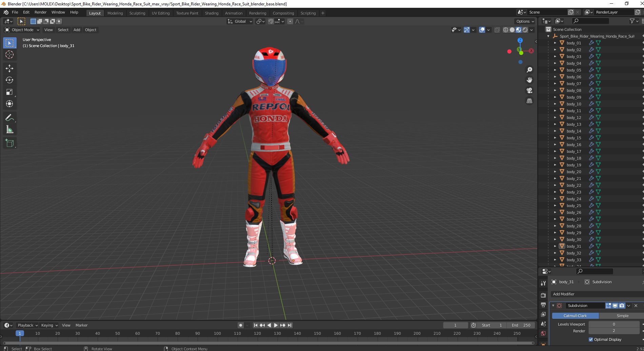Image resolution: width=644 pixels, height=351 pixels.
Task: Jump to timeline end button
Action: (289, 325)
